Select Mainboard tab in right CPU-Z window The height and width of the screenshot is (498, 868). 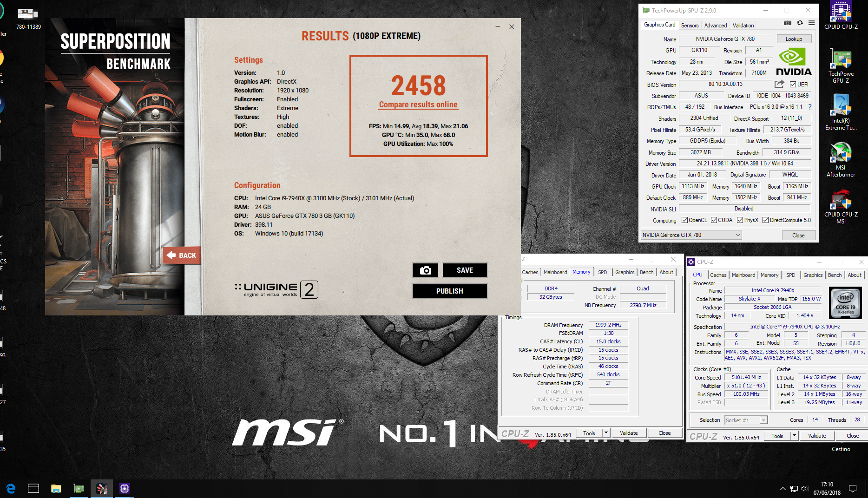click(x=743, y=275)
